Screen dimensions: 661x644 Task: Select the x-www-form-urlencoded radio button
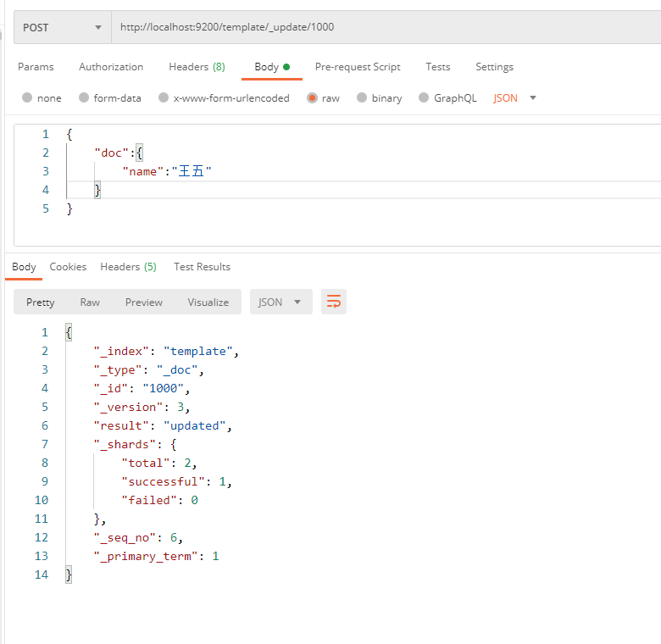[x=164, y=97]
